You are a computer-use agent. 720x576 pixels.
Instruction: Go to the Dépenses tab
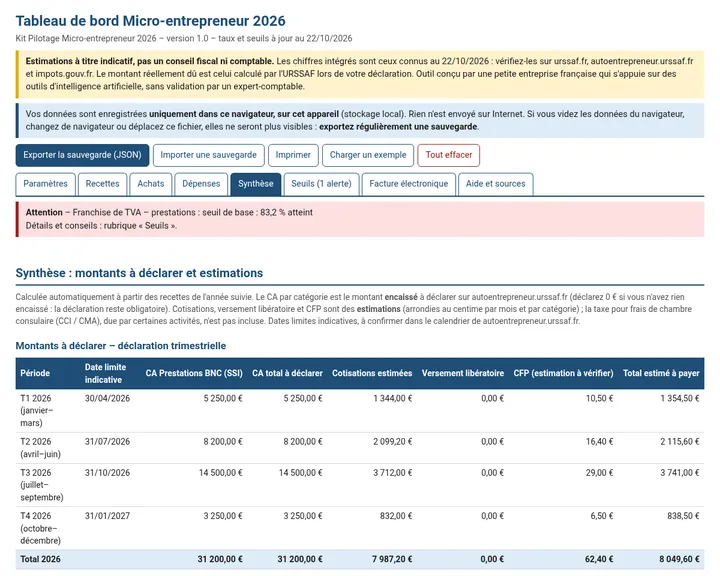(201, 184)
